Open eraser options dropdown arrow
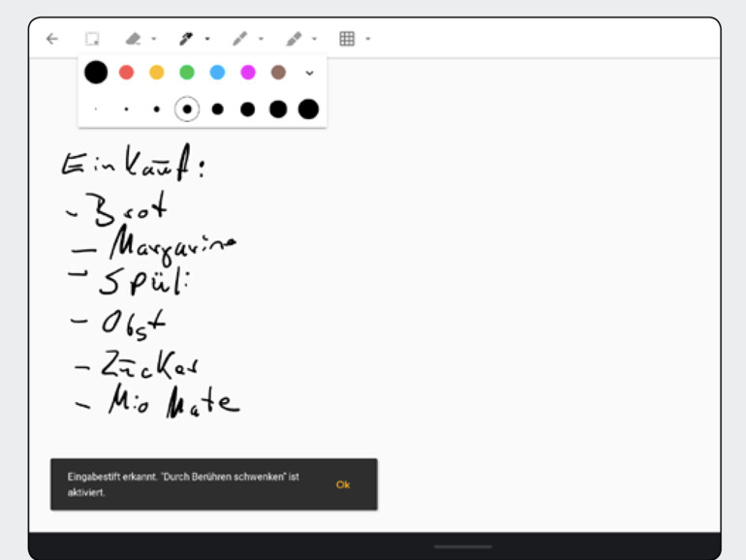The image size is (746, 560). tap(154, 39)
